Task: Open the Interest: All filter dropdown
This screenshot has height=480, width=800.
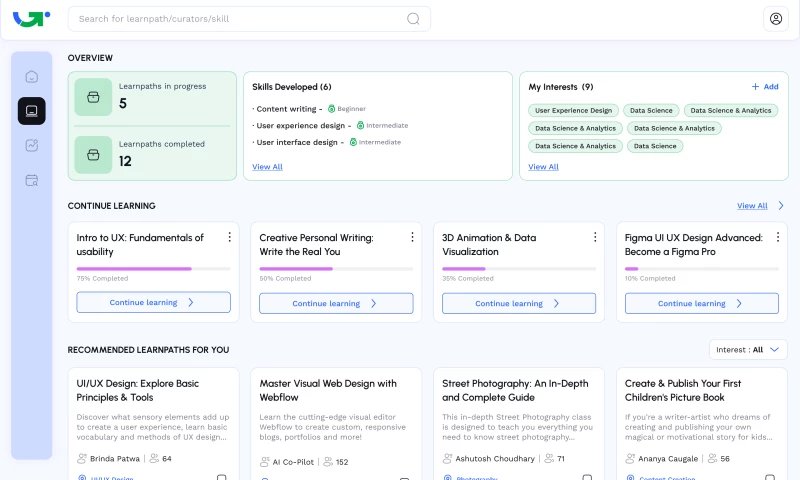Action: click(748, 350)
